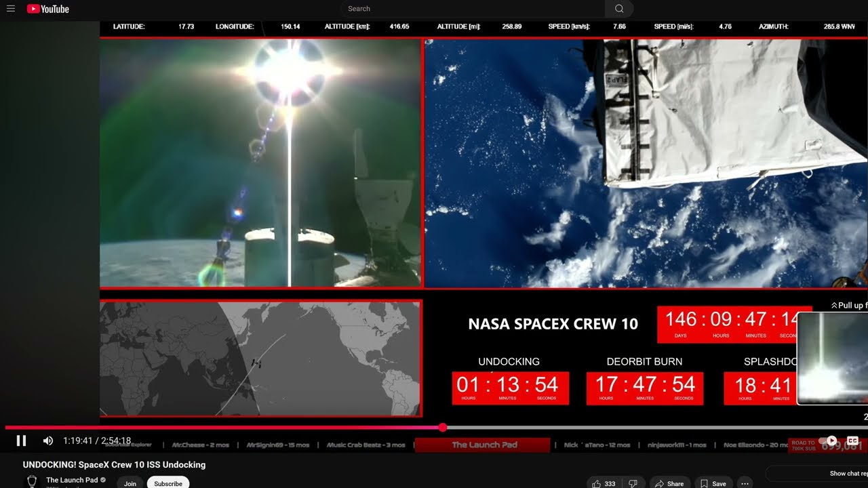
Task: Click the SPEED [km/s] 7.66 readout
Action: point(587,27)
